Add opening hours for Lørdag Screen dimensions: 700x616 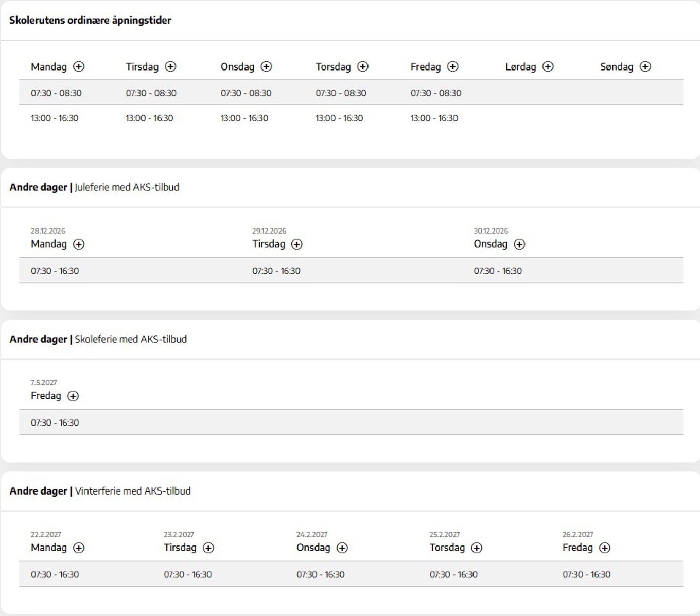coord(548,66)
